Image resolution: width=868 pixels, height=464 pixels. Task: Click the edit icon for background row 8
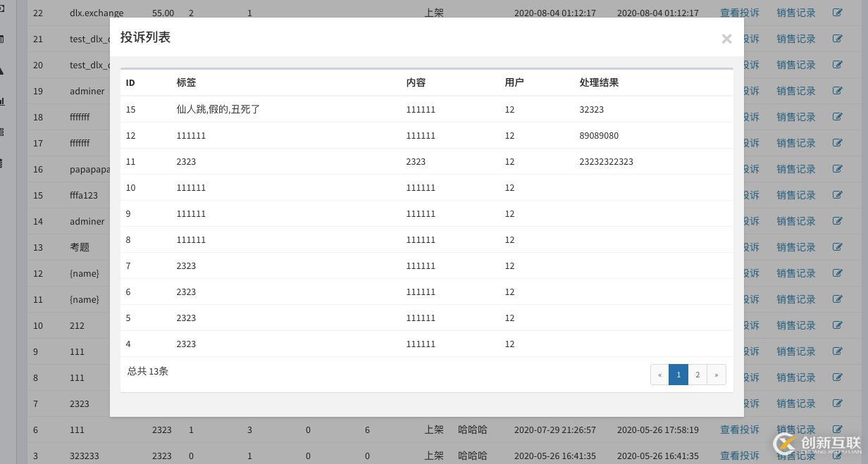[837, 377]
